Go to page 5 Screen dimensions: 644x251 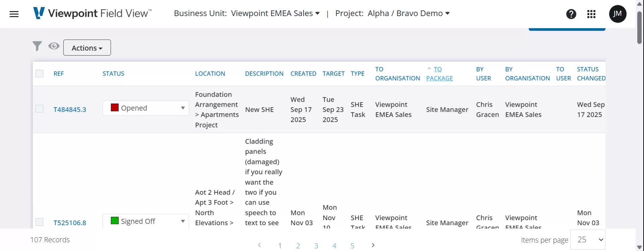coord(352,246)
